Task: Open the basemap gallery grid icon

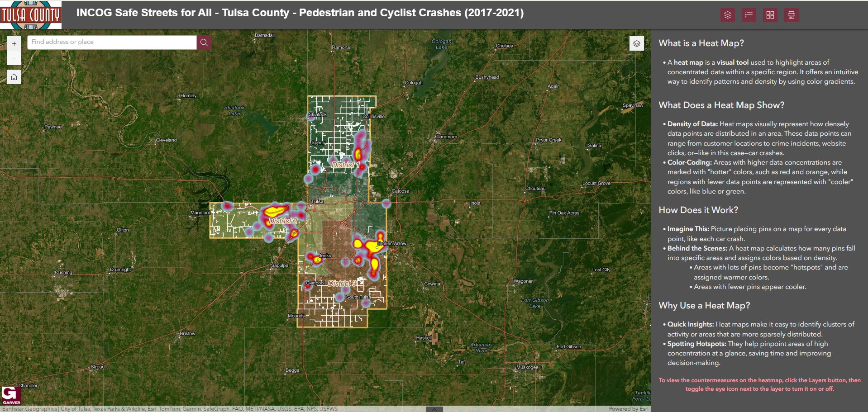Action: pyautogui.click(x=770, y=15)
